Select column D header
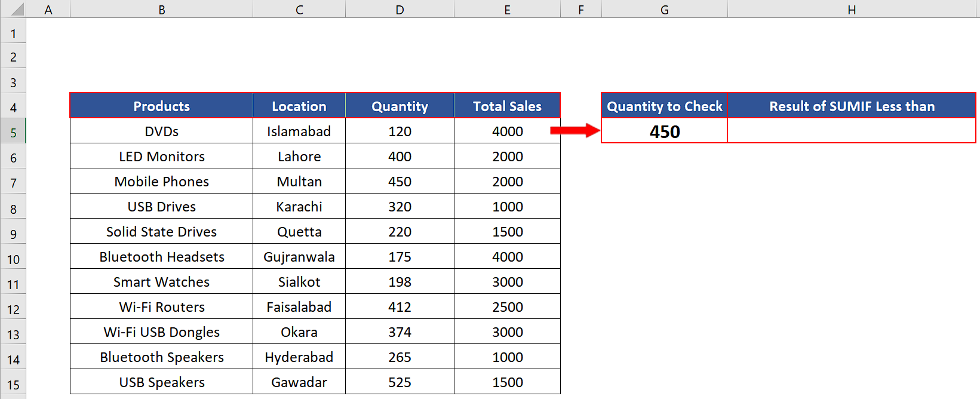980x399 pixels. point(400,9)
